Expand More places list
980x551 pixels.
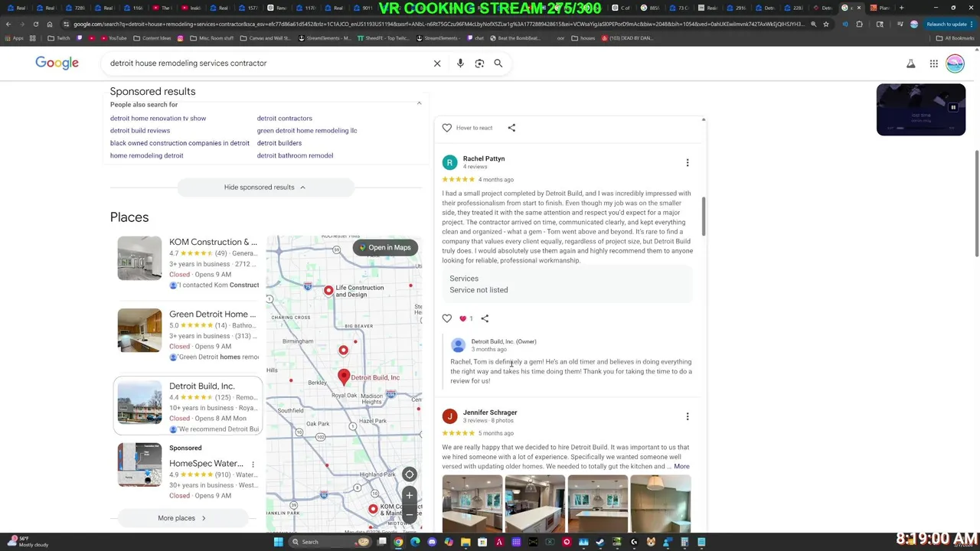coord(182,518)
